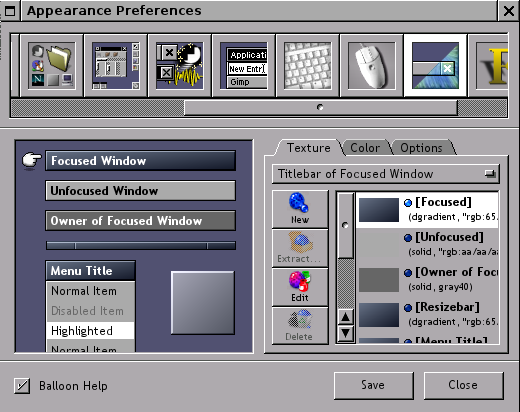The image size is (520, 412).
Task: Click the blue radio dot beside [Resizebar]
Action: 408,308
